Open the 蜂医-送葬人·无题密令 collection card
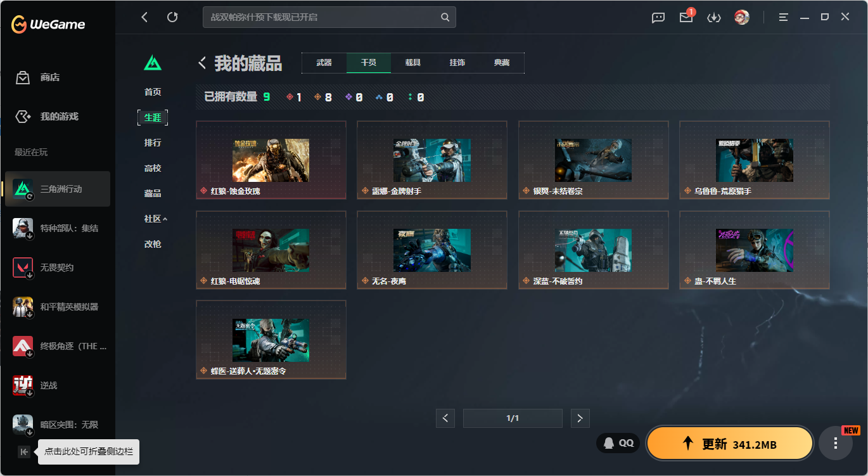The image size is (868, 476). point(271,340)
